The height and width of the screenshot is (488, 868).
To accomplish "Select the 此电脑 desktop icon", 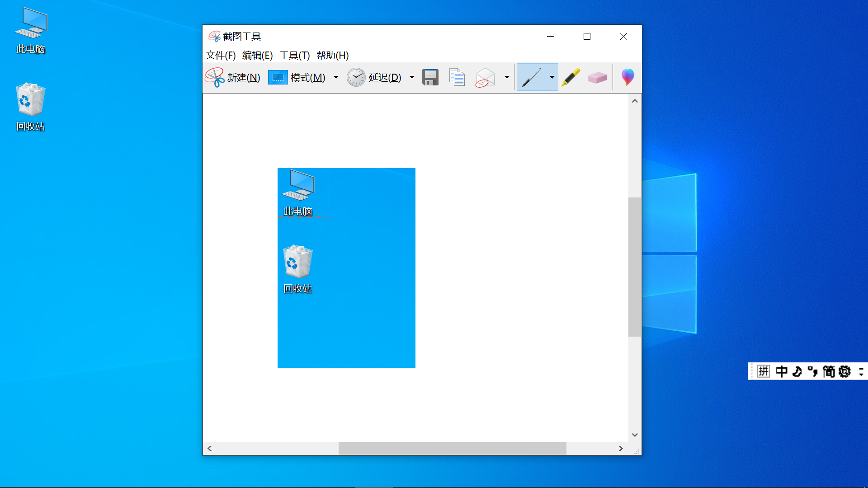I will click(31, 31).
